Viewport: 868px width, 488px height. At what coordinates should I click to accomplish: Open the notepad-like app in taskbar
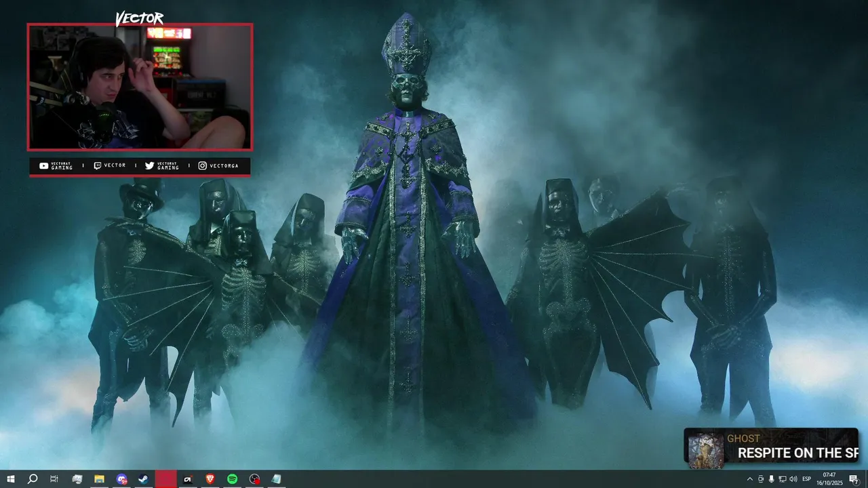276,479
